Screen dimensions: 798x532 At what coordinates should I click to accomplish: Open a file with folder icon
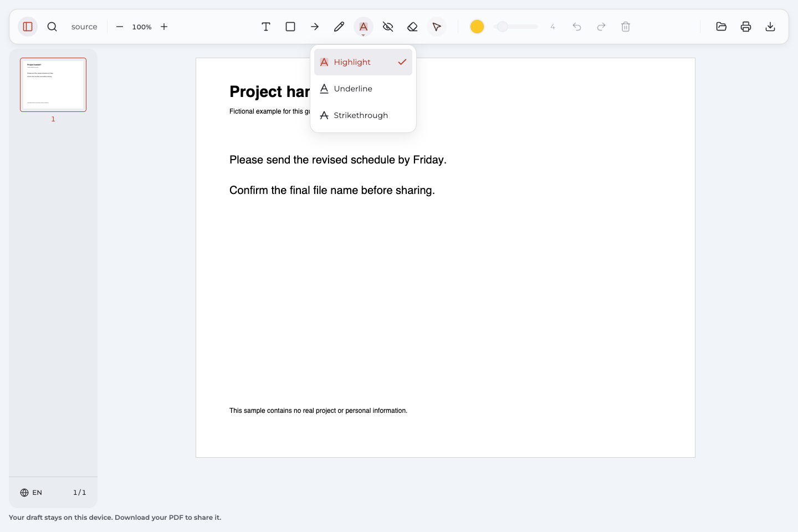click(x=722, y=27)
